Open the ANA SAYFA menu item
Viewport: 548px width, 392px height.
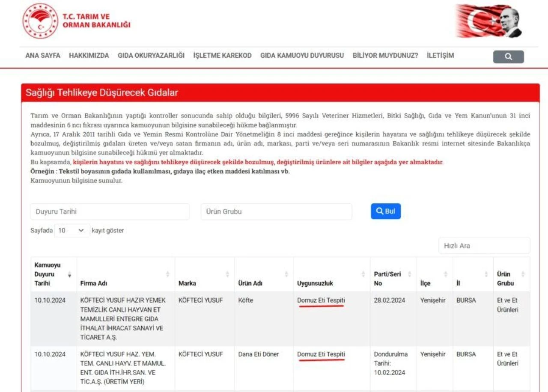pos(43,56)
